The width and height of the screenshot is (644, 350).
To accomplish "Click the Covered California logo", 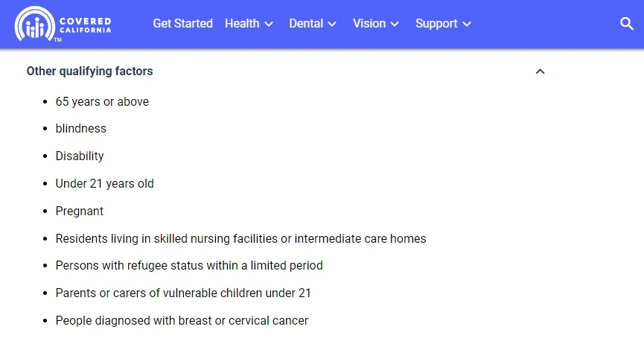I will (63, 24).
